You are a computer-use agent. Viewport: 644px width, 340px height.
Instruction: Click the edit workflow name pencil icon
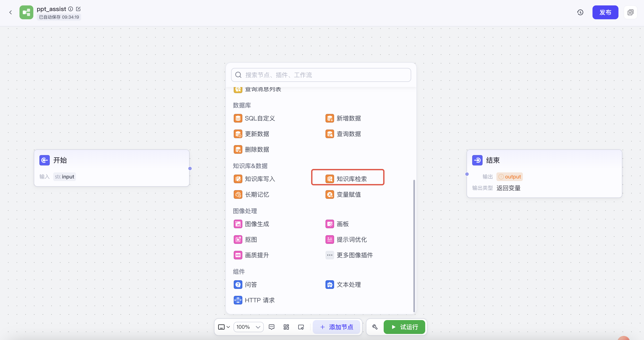coord(78,9)
